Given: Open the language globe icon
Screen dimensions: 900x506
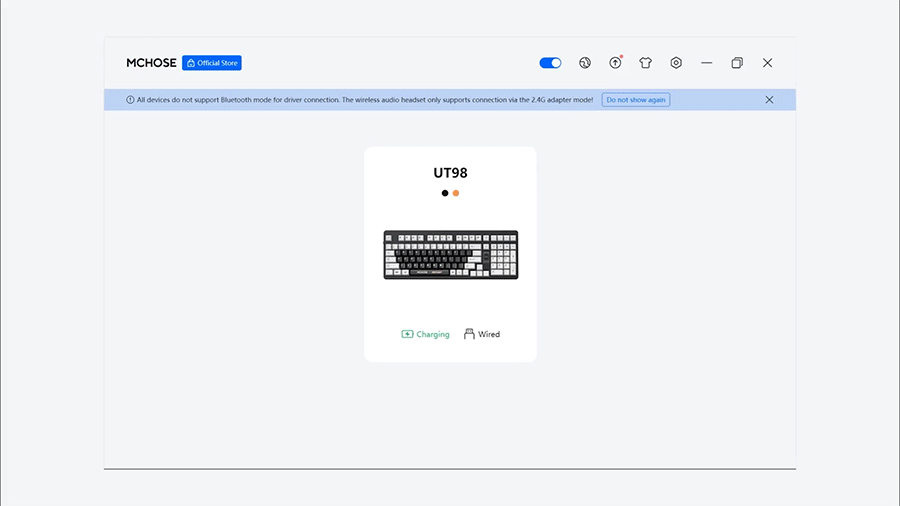Looking at the screenshot, I should 585,63.
